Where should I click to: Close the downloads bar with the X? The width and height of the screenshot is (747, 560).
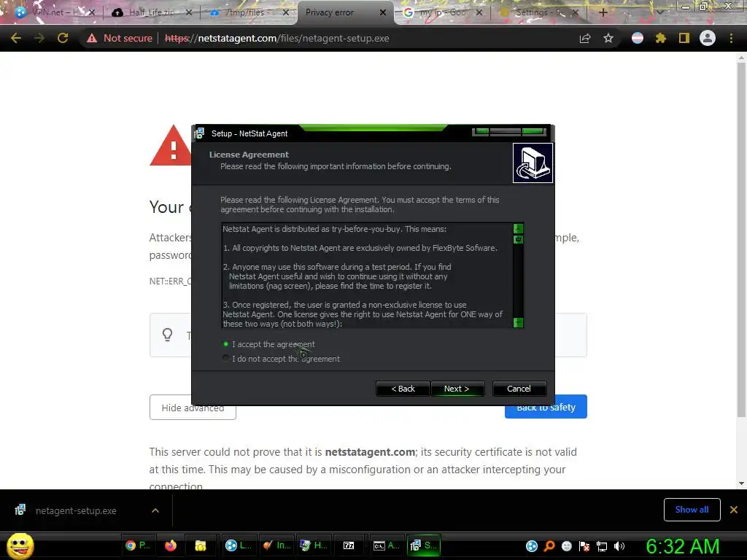coord(734,510)
